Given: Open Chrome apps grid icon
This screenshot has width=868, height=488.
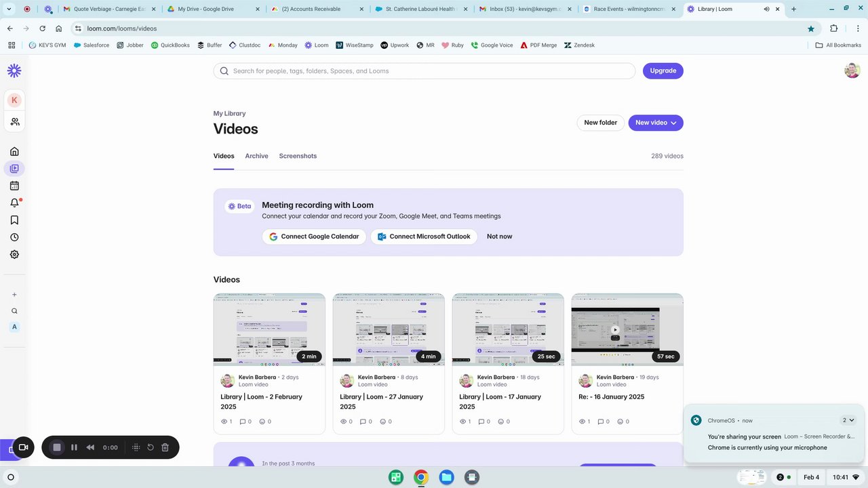Looking at the screenshot, I should (12, 45).
